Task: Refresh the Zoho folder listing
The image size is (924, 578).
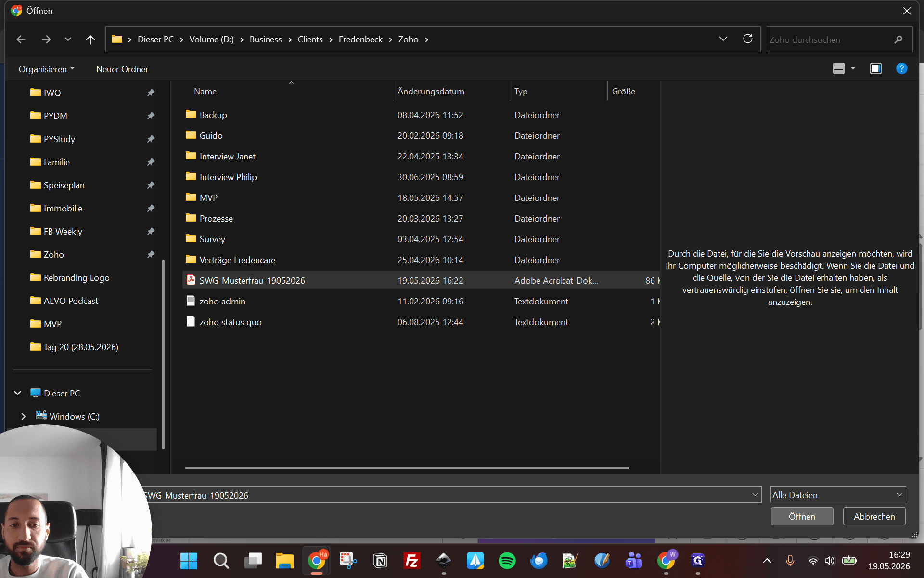Action: (x=747, y=39)
